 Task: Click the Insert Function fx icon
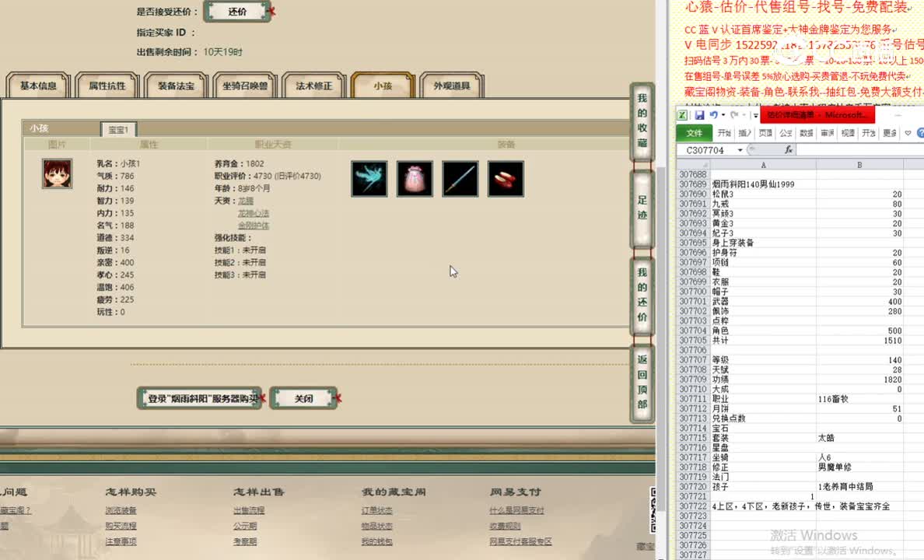click(x=789, y=149)
